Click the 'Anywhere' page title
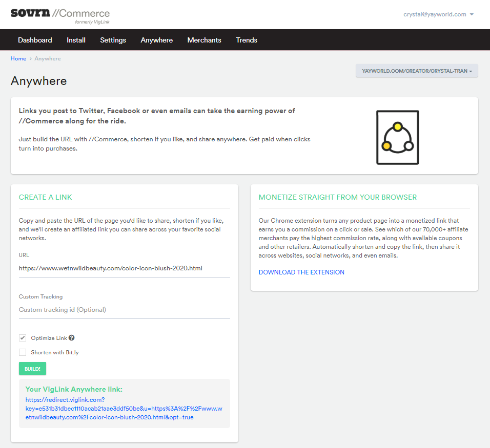The width and height of the screenshot is (490, 448). tap(39, 81)
